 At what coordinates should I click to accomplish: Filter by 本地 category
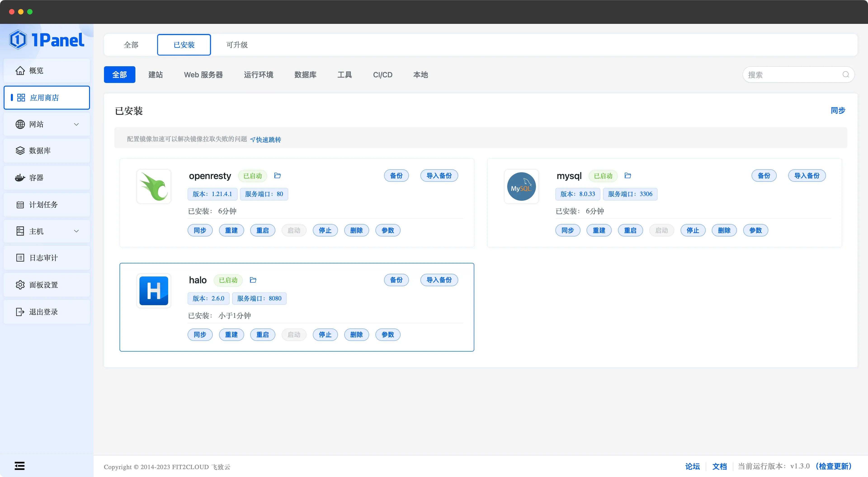pyautogui.click(x=420, y=75)
